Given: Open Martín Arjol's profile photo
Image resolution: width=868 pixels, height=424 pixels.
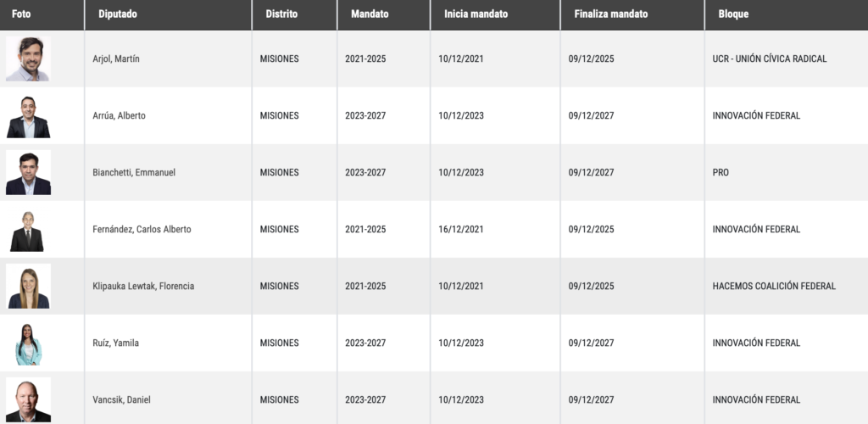Looking at the screenshot, I should point(28,59).
